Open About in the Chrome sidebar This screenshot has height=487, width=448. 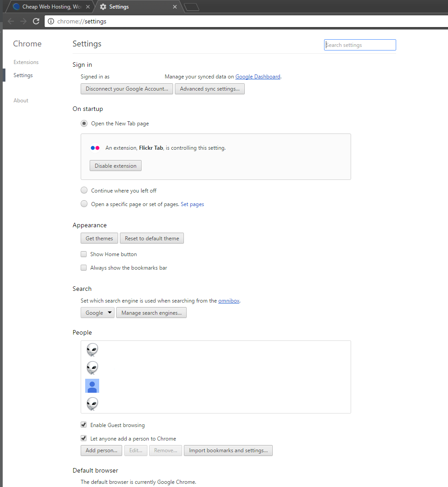point(21,100)
